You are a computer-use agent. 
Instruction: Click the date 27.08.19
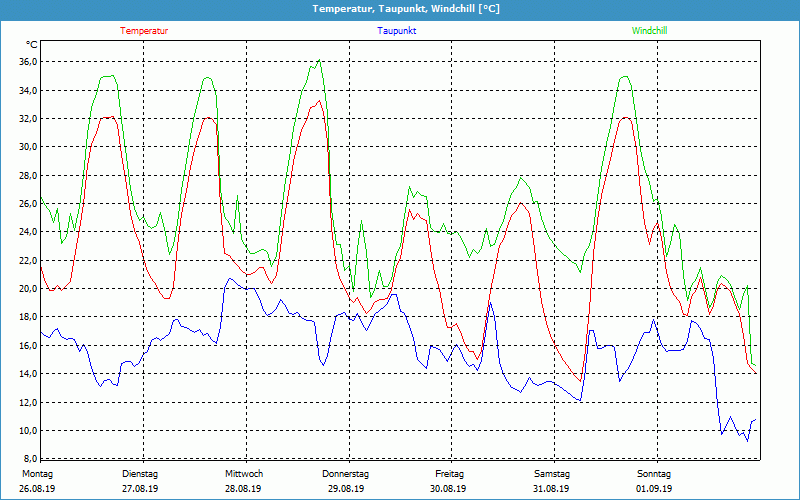140,489
